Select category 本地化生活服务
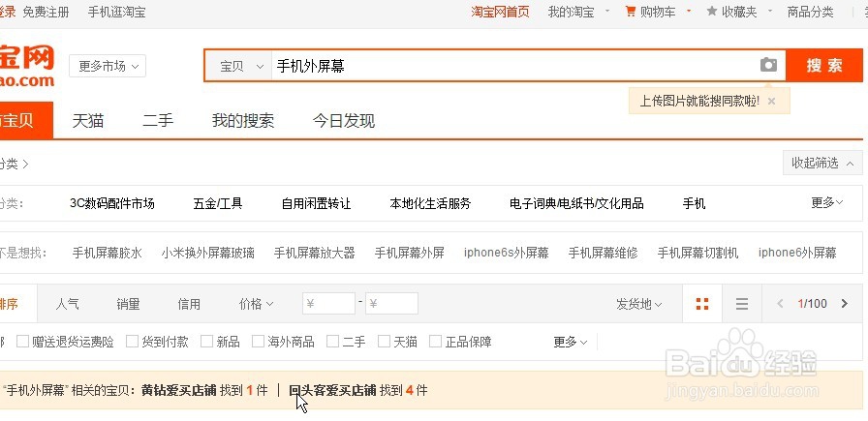Image resolution: width=868 pixels, height=421 pixels. click(430, 203)
